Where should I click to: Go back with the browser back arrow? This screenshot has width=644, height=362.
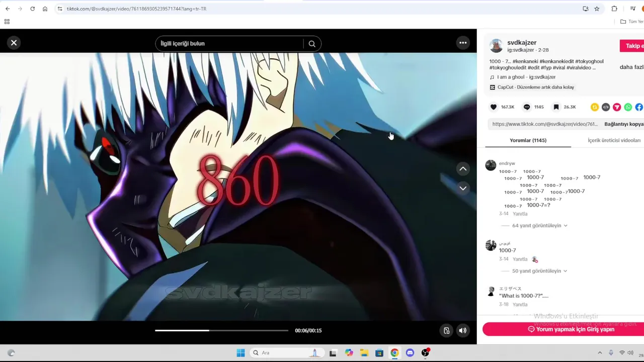pos(8,9)
